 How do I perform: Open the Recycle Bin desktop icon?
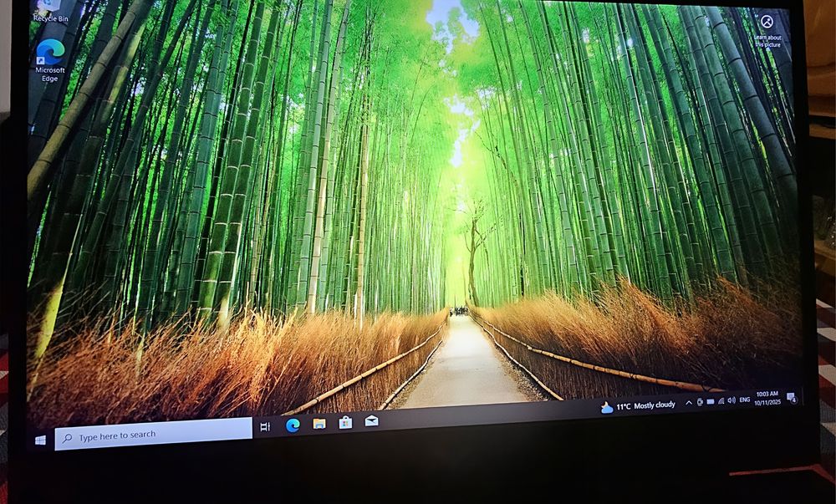(x=51, y=11)
